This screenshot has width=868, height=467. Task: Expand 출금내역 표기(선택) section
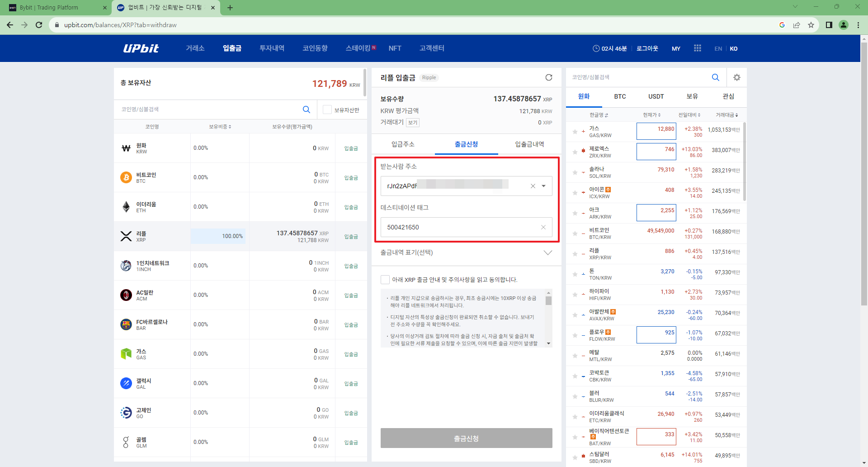click(x=547, y=253)
